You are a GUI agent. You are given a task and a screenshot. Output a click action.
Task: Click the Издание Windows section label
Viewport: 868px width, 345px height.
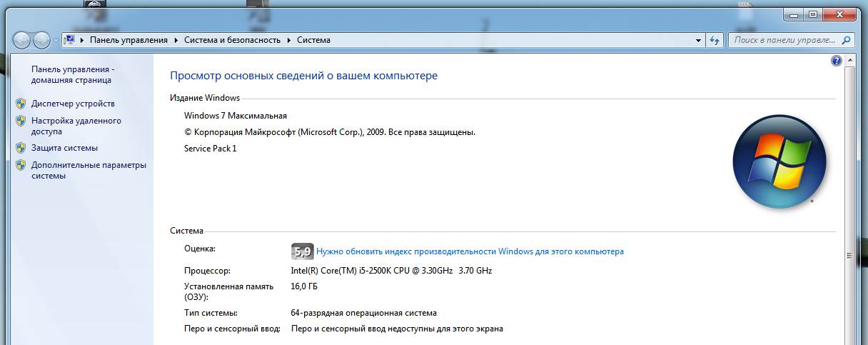tap(205, 98)
